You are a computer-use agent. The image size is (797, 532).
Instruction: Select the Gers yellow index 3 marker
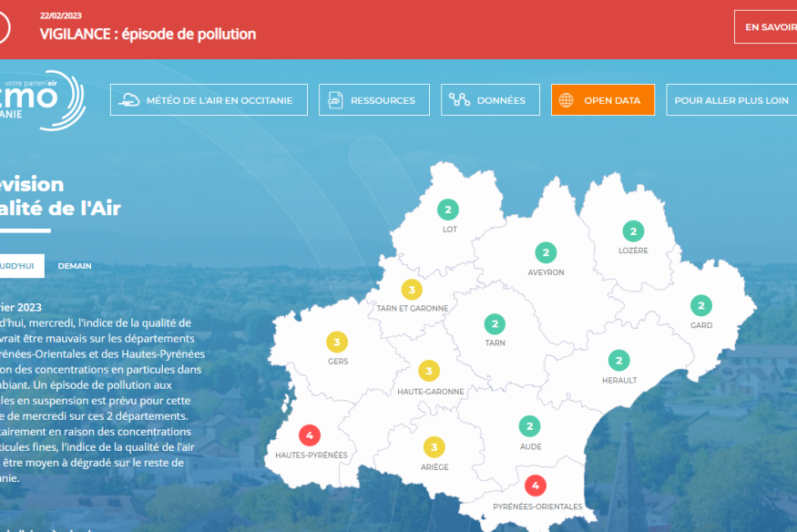tap(337, 343)
